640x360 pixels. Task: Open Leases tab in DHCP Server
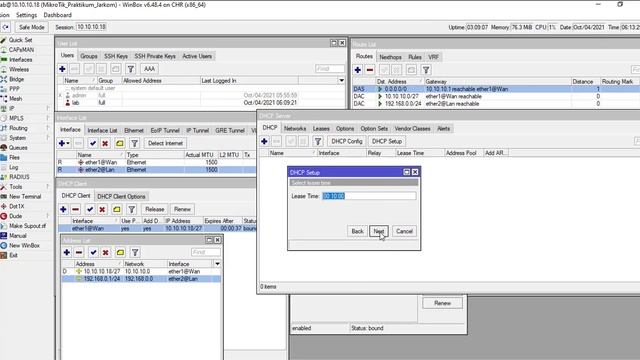pyautogui.click(x=321, y=129)
